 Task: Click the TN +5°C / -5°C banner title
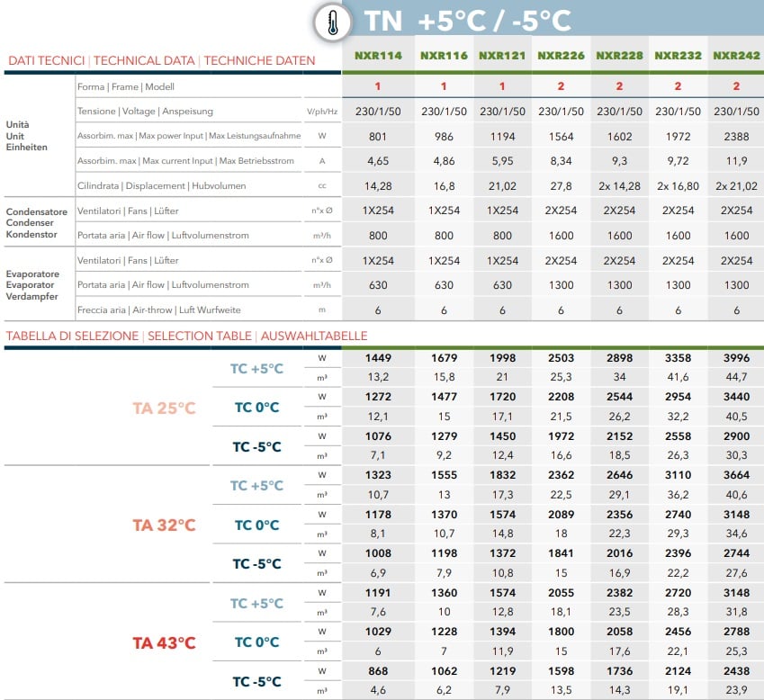click(x=467, y=21)
